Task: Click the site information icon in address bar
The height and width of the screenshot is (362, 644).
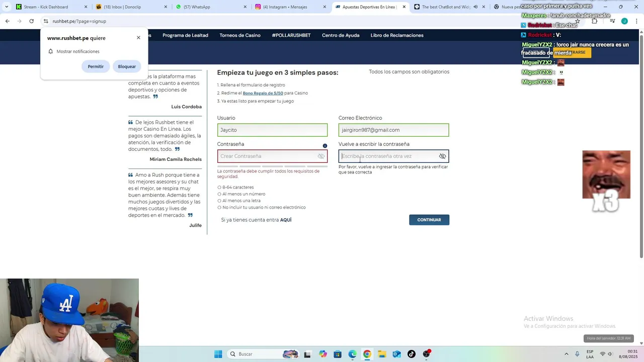Action: coord(46,21)
